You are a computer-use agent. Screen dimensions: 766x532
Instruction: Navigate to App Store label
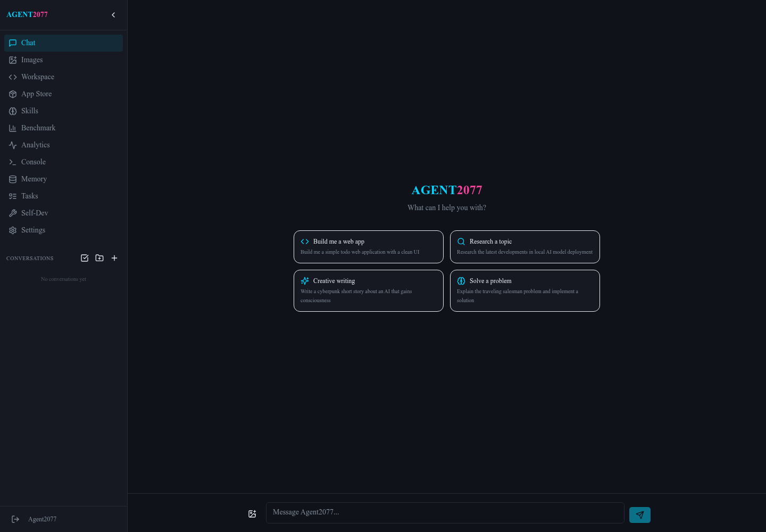click(x=37, y=94)
